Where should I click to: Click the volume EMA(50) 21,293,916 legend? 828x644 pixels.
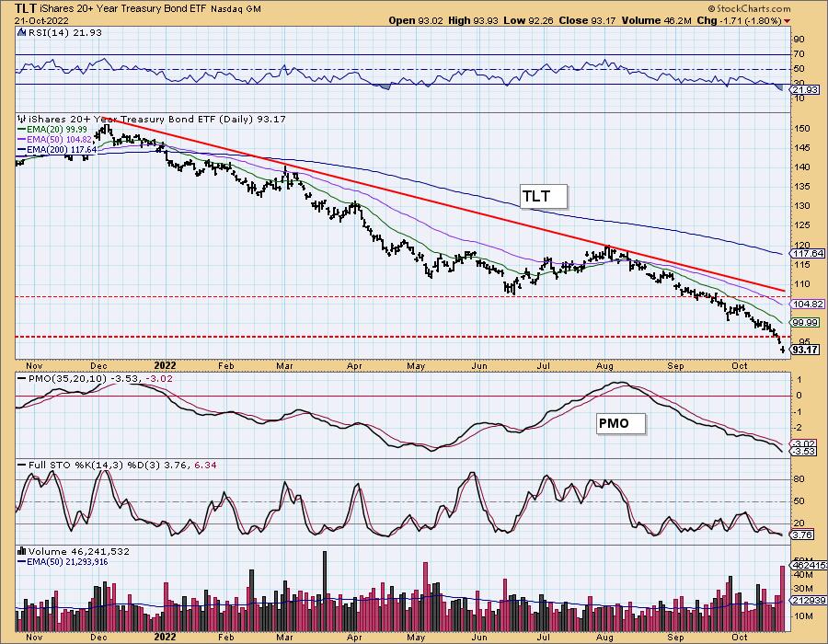pyautogui.click(x=63, y=561)
